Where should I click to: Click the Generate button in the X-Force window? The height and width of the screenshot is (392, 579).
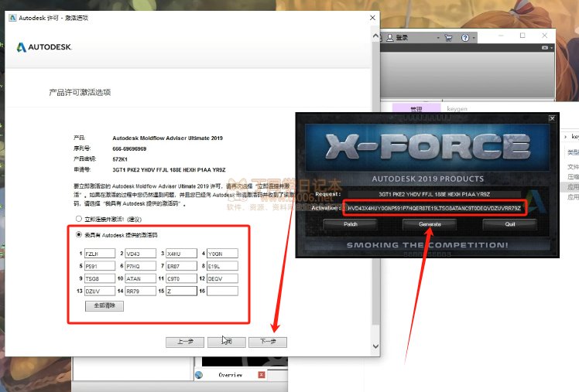pyautogui.click(x=430, y=224)
